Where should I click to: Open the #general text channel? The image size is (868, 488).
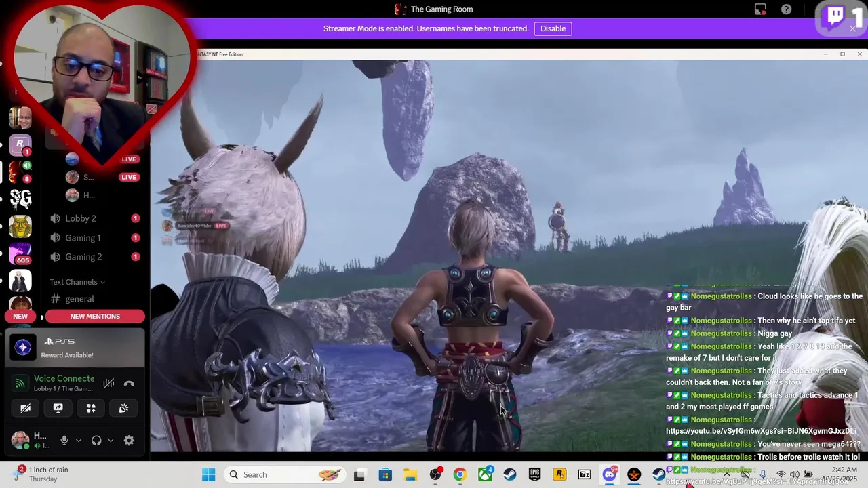(95, 299)
